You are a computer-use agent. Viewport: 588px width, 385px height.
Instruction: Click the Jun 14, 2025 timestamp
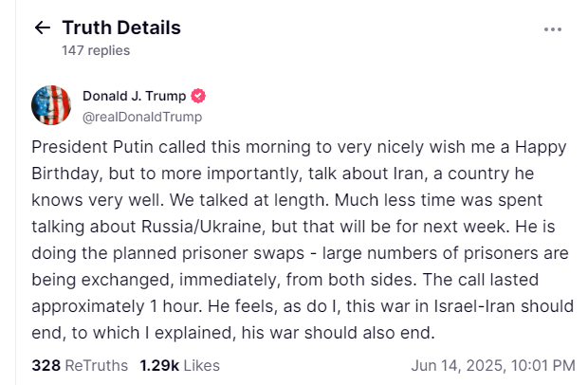[493, 365]
